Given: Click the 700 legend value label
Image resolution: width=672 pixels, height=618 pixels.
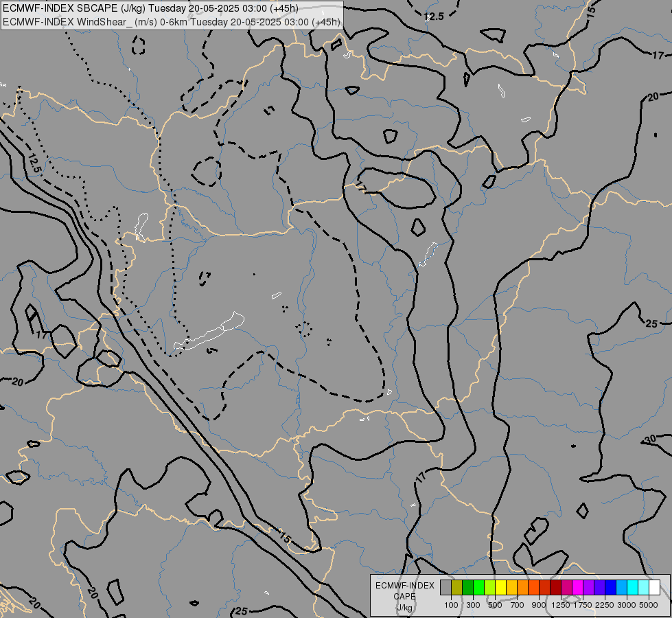Looking at the screenshot, I should pos(518,605).
